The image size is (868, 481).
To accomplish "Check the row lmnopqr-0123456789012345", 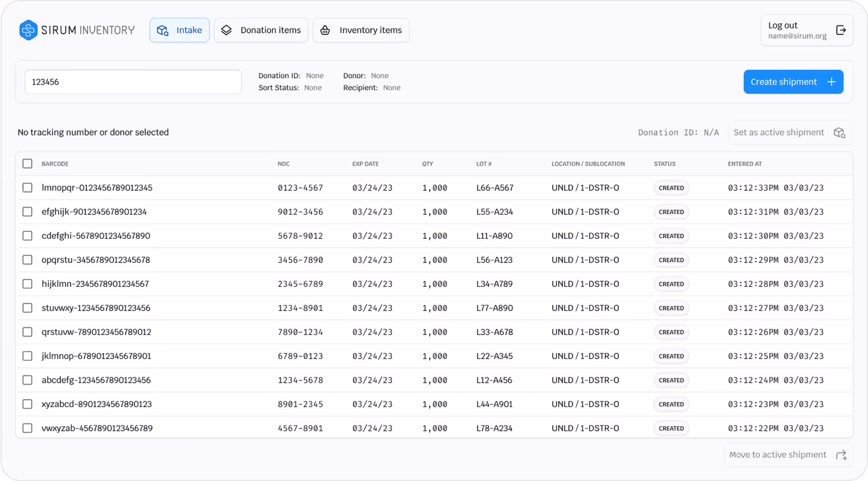I will coord(27,187).
